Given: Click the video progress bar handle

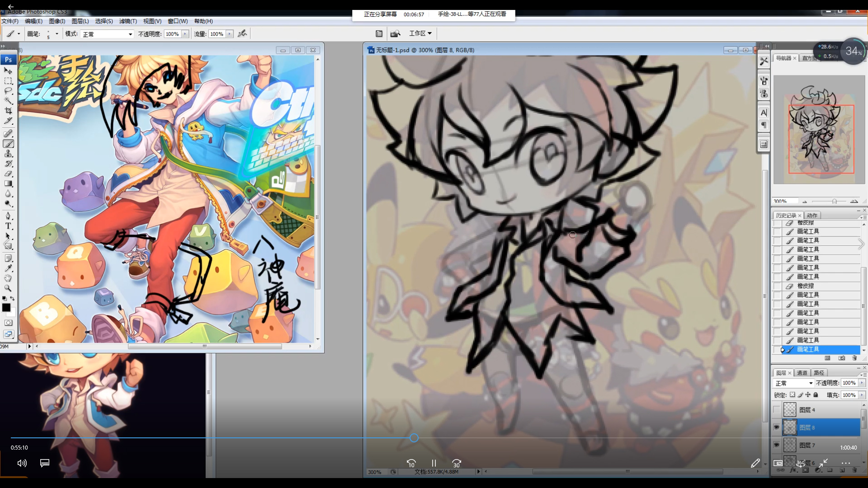Looking at the screenshot, I should [414, 438].
